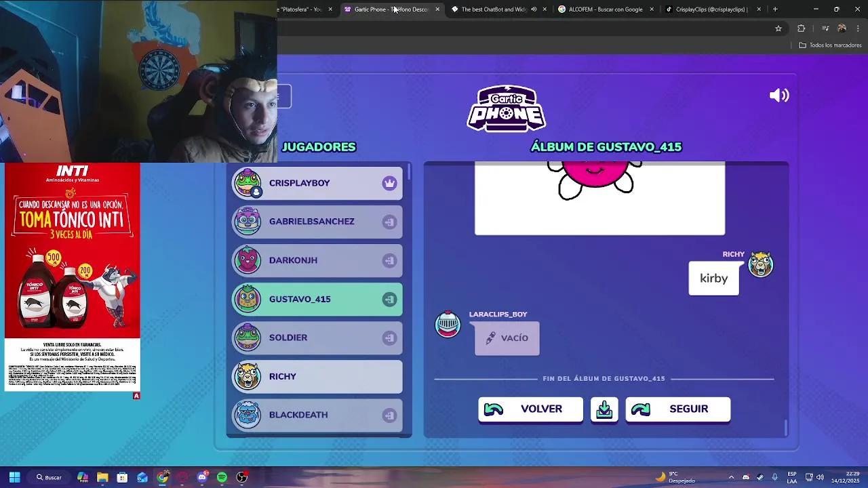
Task: Open the system volume tray icon
Action: pos(820,477)
